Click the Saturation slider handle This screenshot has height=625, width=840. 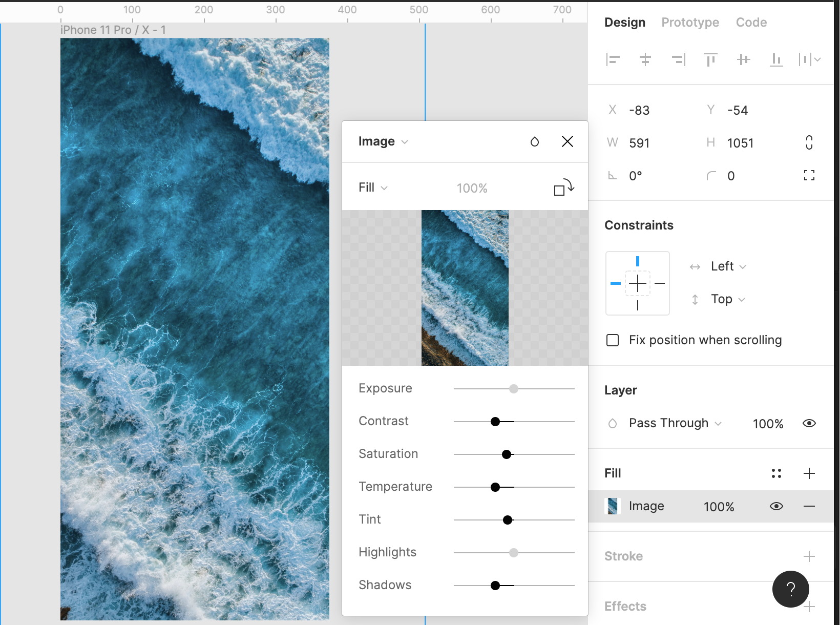507,454
